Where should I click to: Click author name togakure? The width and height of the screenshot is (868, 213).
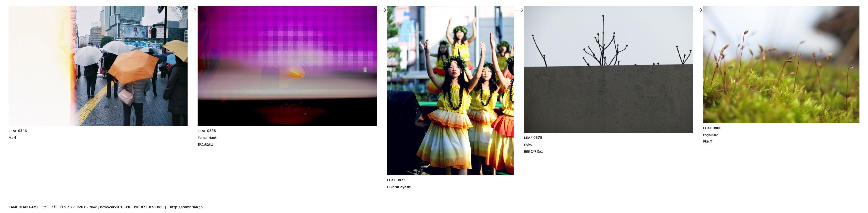pos(710,135)
